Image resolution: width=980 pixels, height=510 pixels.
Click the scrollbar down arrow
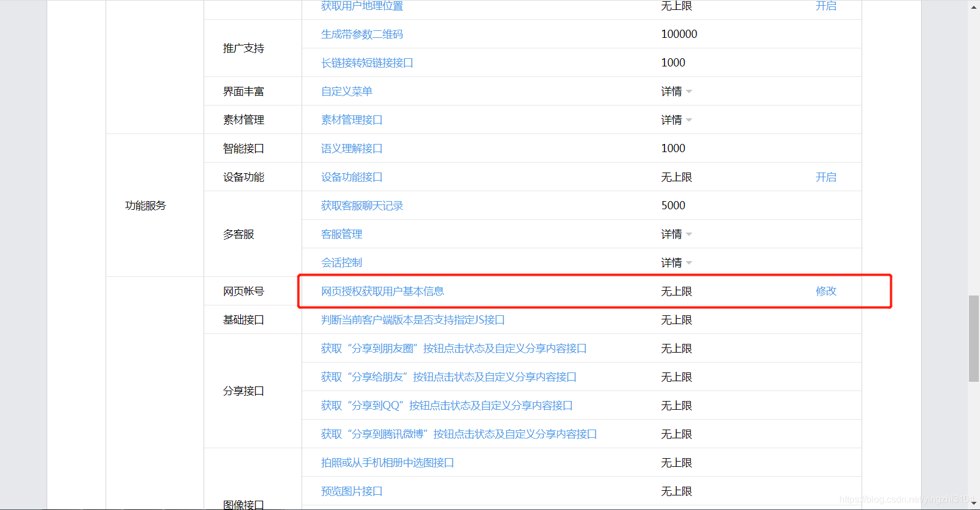click(974, 504)
